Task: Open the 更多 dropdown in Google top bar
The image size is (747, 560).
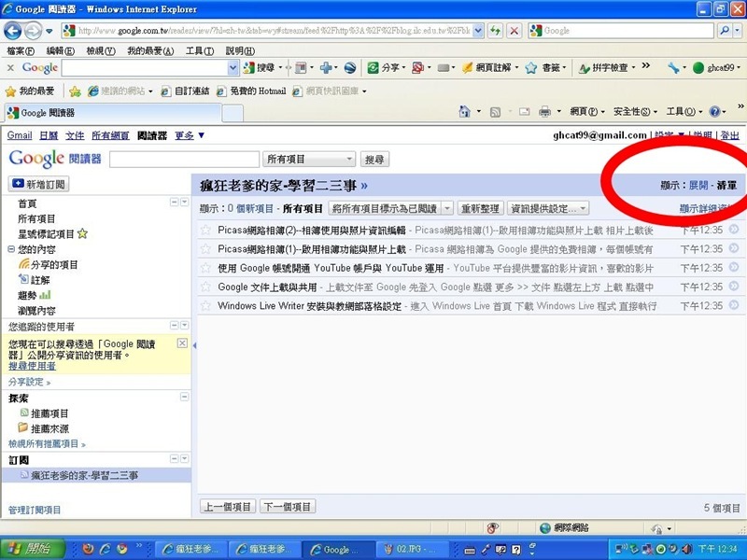Action: [x=190, y=135]
